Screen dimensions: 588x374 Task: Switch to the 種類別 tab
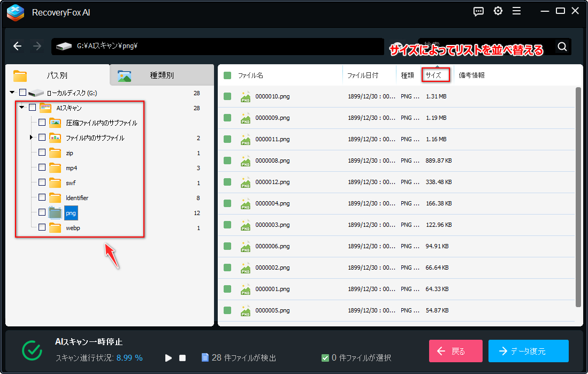(x=162, y=75)
